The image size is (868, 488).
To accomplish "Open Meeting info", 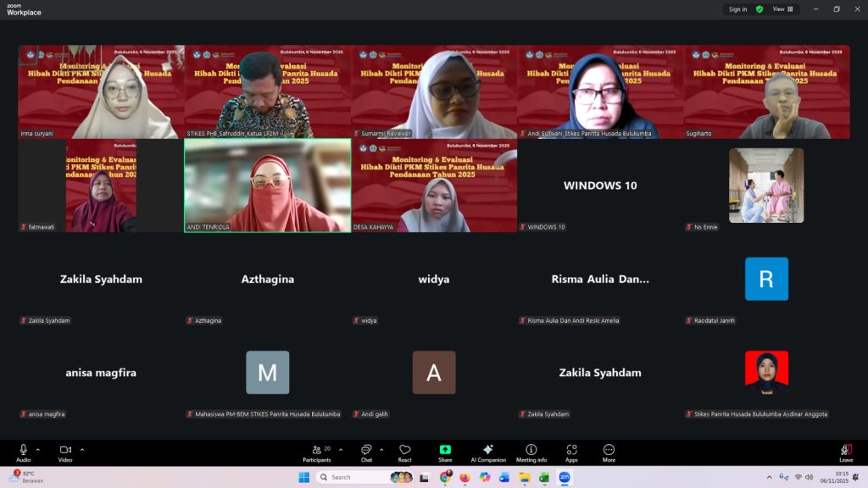I will pos(531,452).
